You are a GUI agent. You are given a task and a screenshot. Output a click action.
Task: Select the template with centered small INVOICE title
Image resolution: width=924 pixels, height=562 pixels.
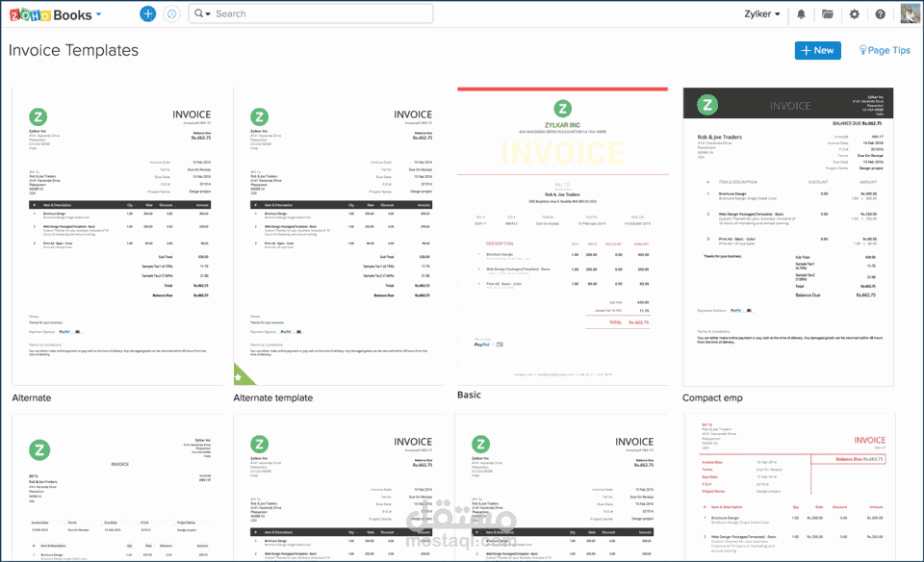click(x=117, y=487)
